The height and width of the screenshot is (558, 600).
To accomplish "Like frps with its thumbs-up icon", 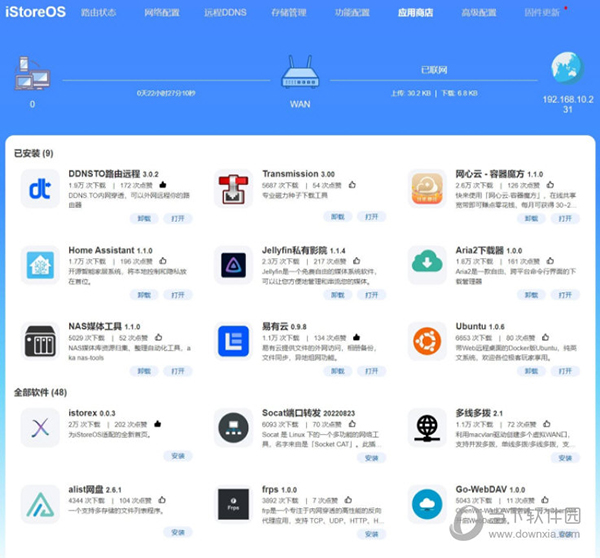I will 348,500.
